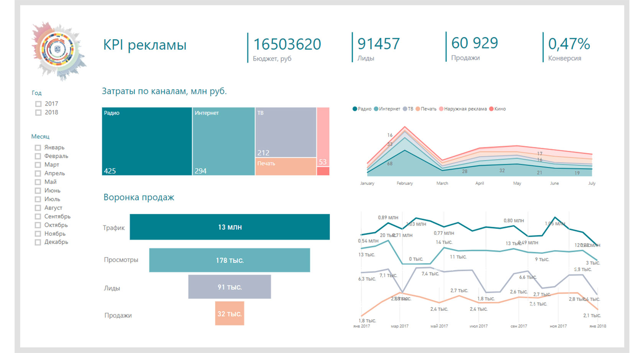Select the Интернет treemap block
Screen dimensions: 644x353
point(223,141)
